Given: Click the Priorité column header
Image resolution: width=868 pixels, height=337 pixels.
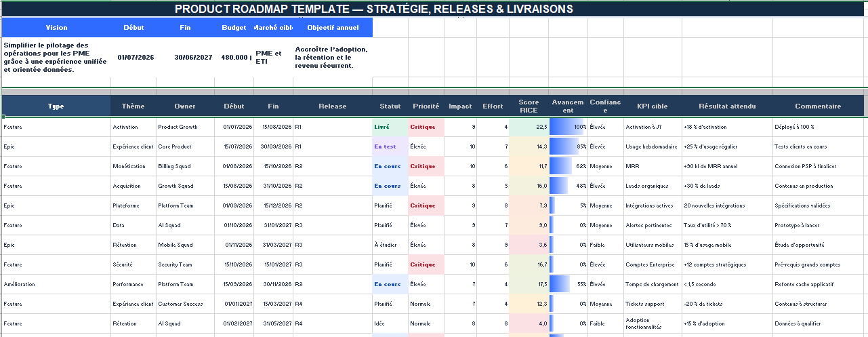Looking at the screenshot, I should coord(426,106).
